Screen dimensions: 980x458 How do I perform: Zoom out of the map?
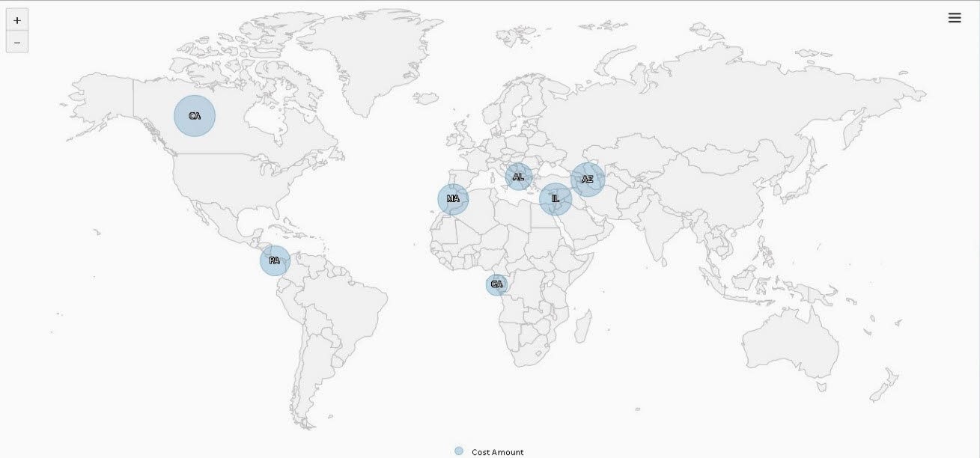click(x=16, y=42)
